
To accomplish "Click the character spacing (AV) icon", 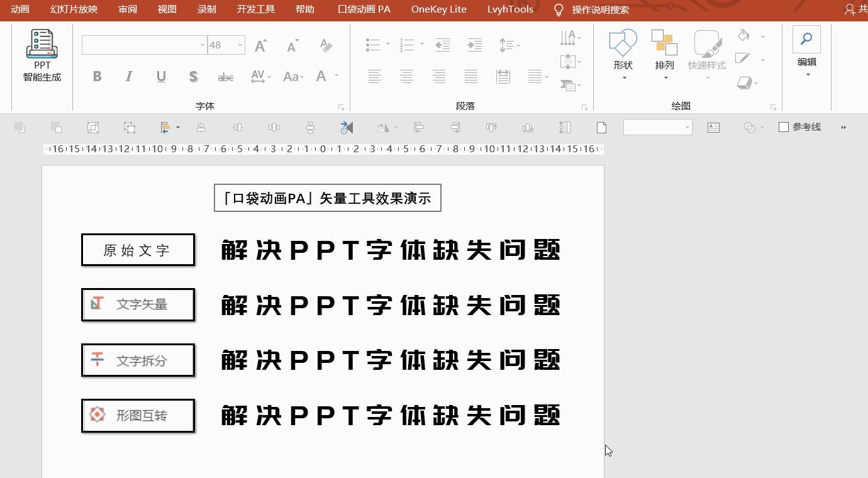I will click(259, 76).
